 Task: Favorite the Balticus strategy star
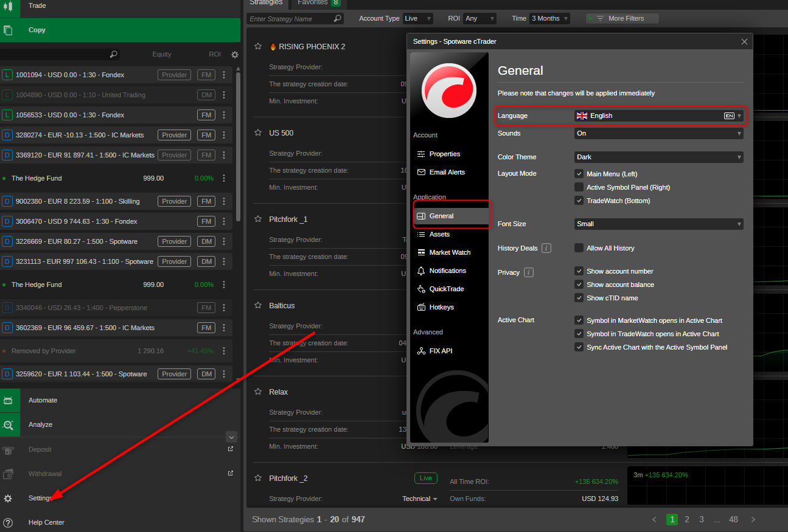click(x=258, y=305)
